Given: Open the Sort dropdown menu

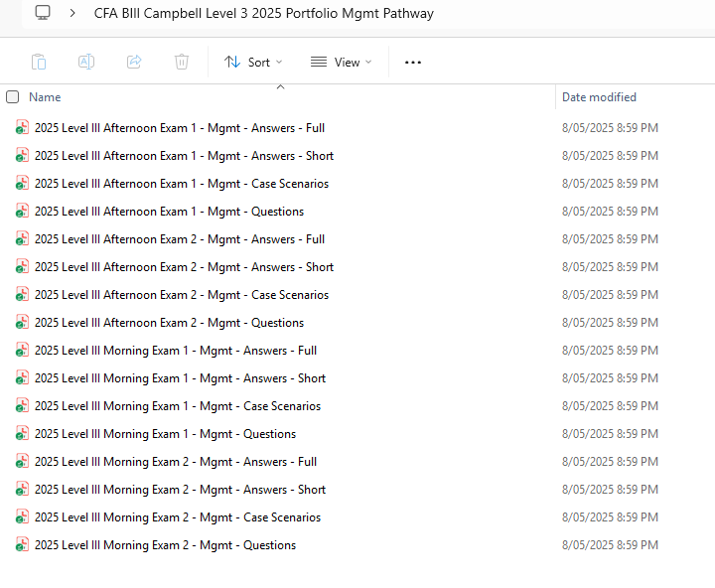Looking at the screenshot, I should pyautogui.click(x=253, y=62).
